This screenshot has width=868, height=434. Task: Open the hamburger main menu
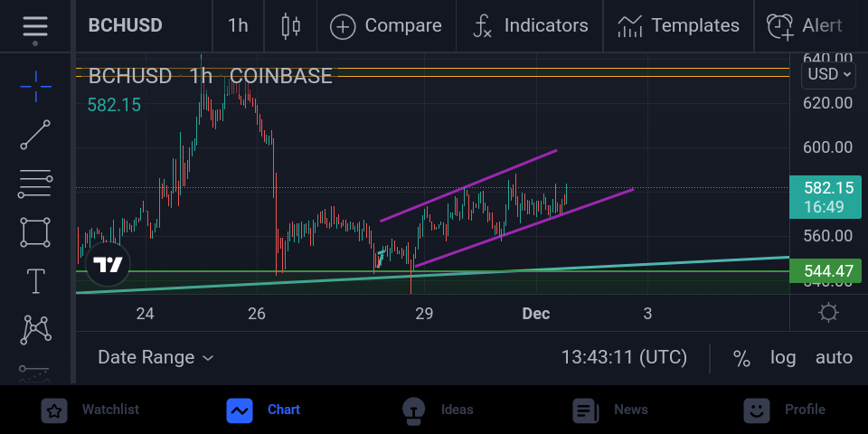pos(35,26)
